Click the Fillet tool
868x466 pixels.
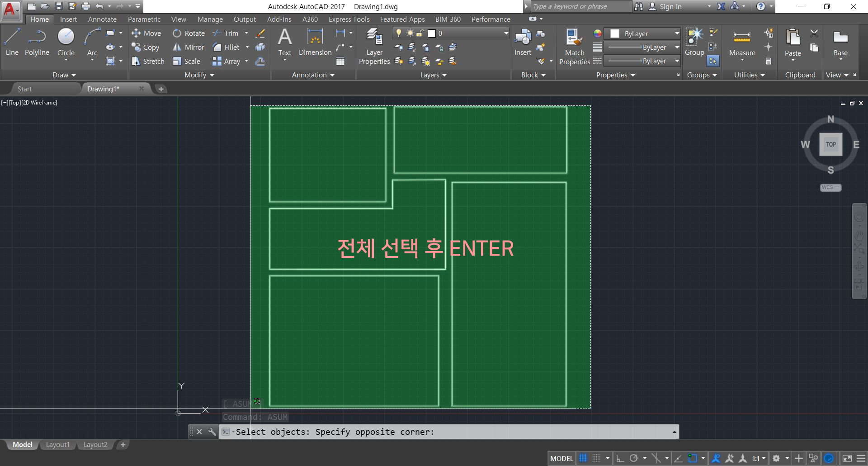[x=226, y=47]
